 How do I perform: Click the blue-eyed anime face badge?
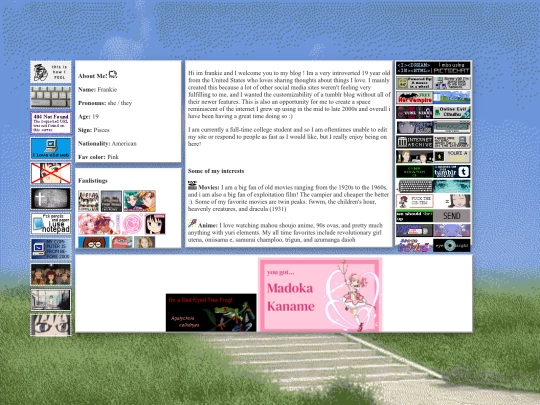click(x=414, y=127)
